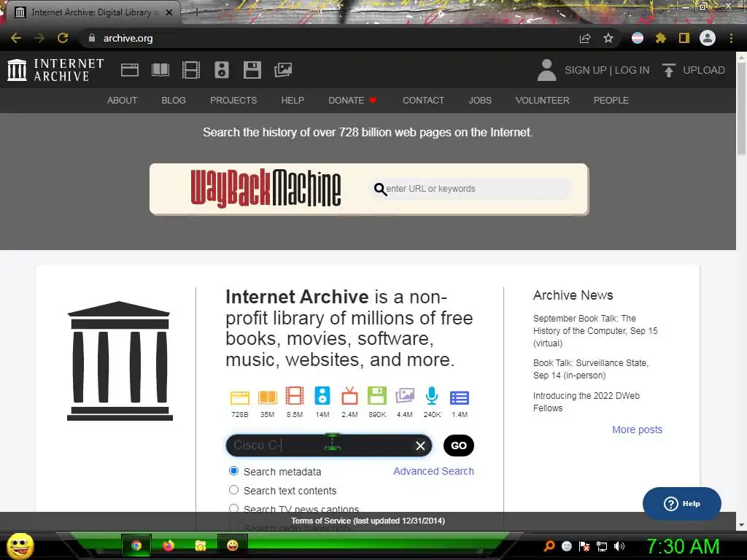Click the page vertical scrollbar thumb
The height and width of the screenshot is (560, 747).
[x=742, y=107]
